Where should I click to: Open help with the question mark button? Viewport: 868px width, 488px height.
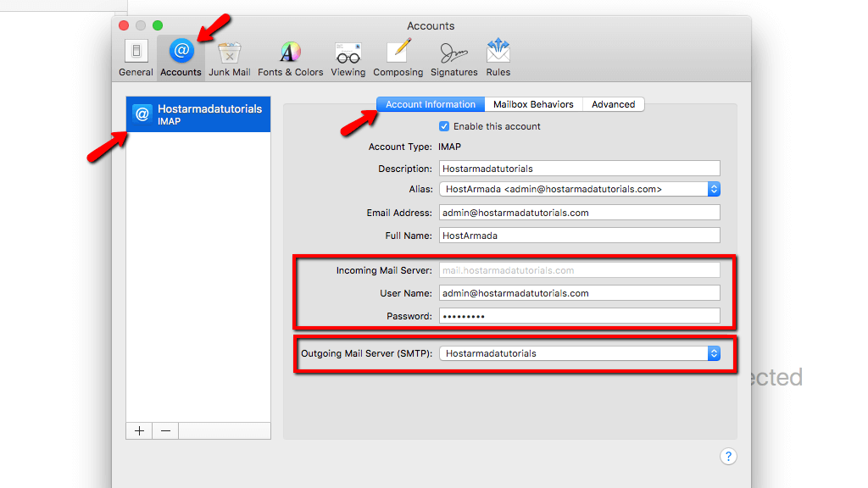(728, 457)
